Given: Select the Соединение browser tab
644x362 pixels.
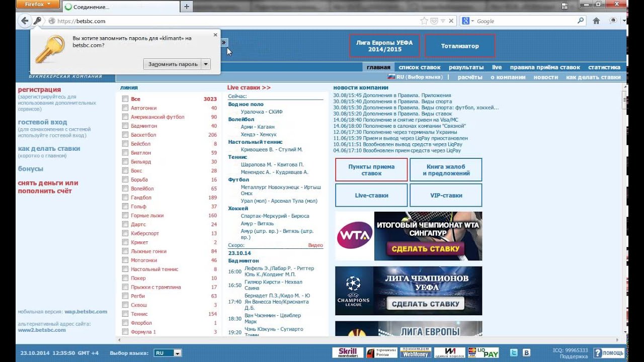Looking at the screenshot, I should [121, 7].
